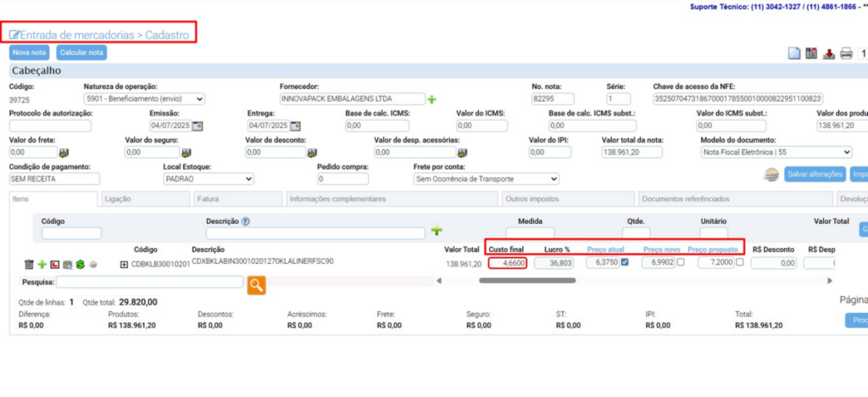The image size is (868, 397).
Task: Click the Calcular nota button
Action: pos(81,53)
